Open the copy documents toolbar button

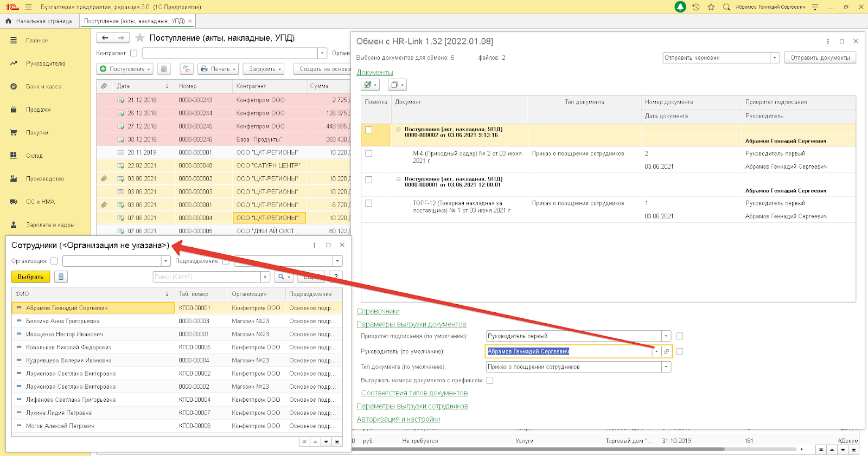click(397, 85)
